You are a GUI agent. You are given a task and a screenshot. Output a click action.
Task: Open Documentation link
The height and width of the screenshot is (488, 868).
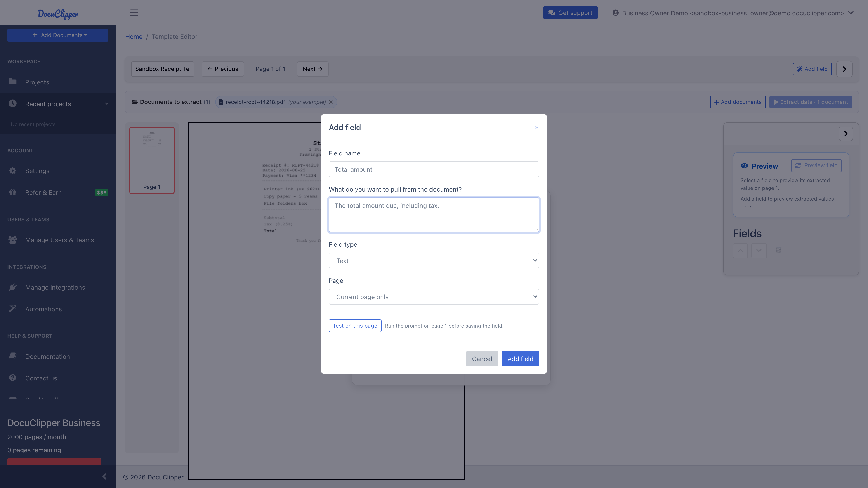[x=58, y=356]
